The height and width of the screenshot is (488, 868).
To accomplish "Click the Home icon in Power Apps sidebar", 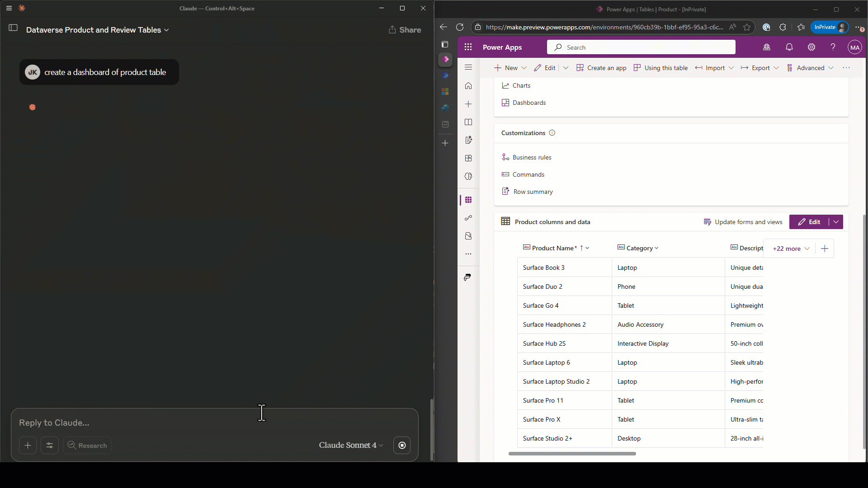I will (468, 86).
